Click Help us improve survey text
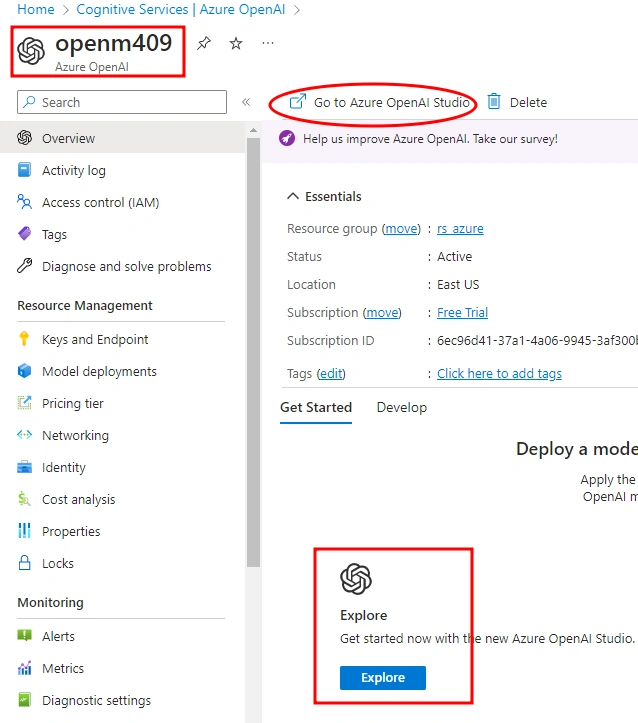This screenshot has height=723, width=638. point(430,139)
